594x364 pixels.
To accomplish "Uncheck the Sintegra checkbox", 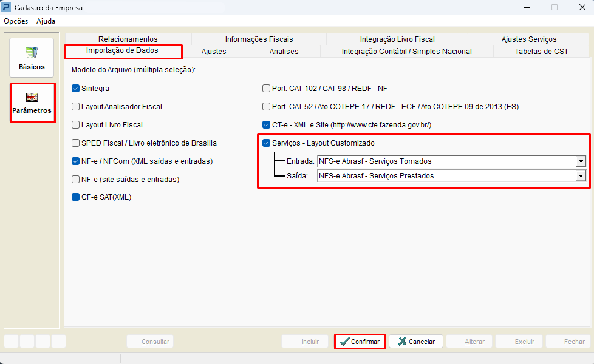I will 76,89.
